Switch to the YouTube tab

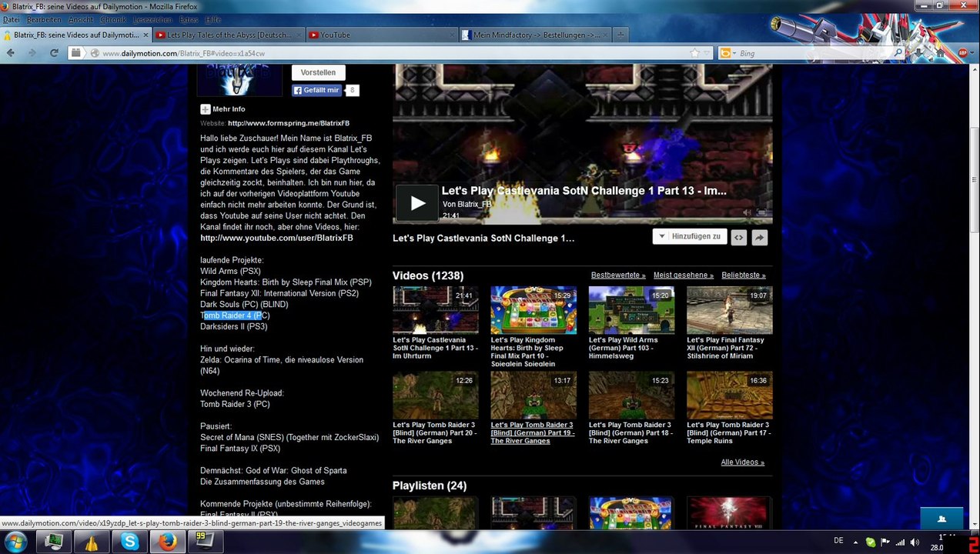(381, 35)
